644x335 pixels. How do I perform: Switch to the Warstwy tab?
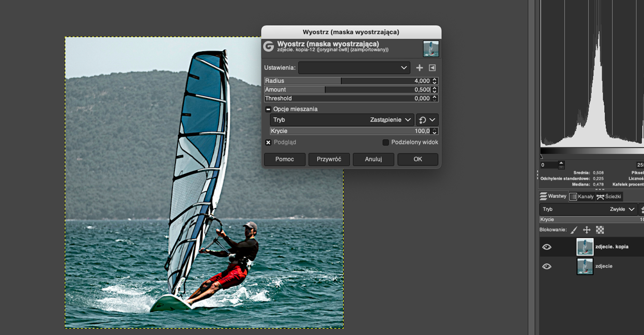[553, 196]
